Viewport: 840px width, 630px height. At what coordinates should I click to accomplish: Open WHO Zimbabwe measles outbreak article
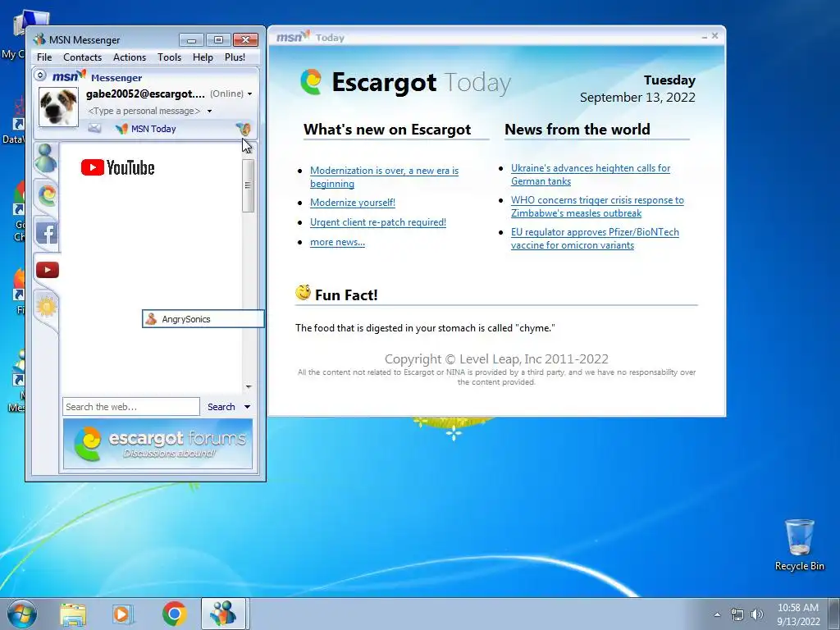tap(597, 206)
